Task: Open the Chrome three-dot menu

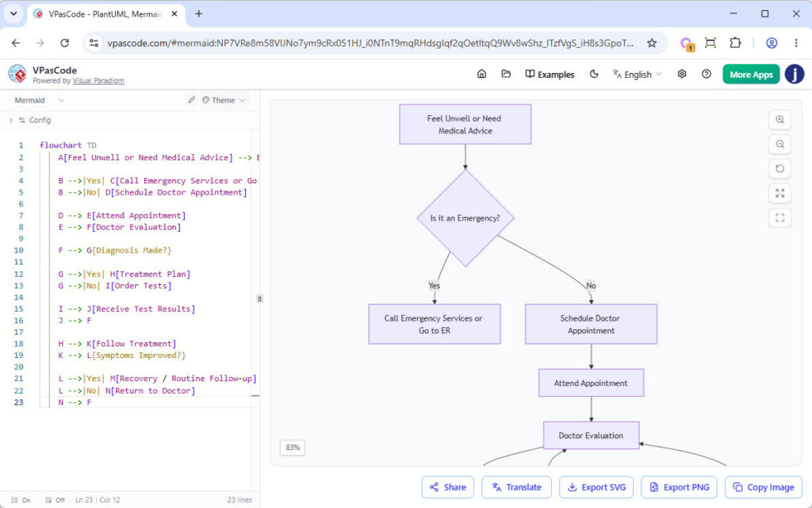Action: pyautogui.click(x=796, y=43)
